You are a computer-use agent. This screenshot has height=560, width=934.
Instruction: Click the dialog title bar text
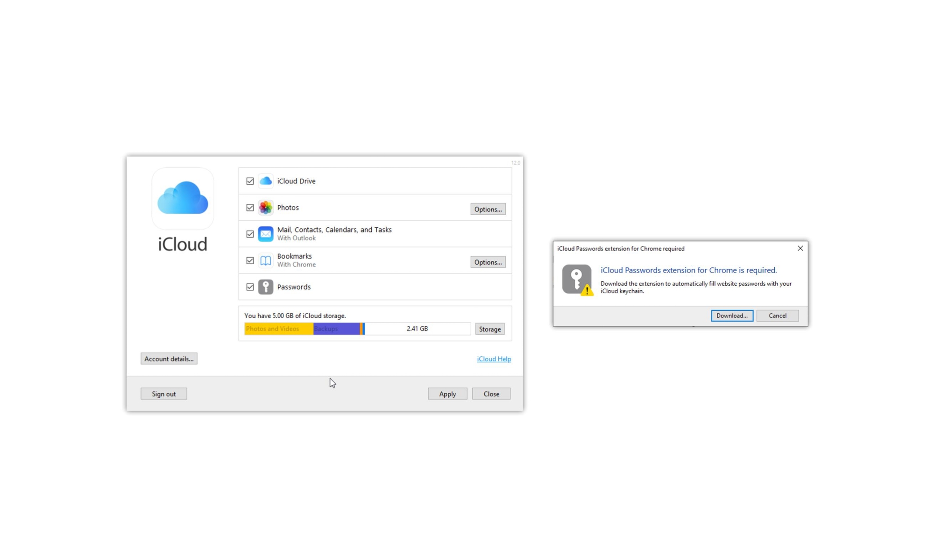(x=621, y=249)
